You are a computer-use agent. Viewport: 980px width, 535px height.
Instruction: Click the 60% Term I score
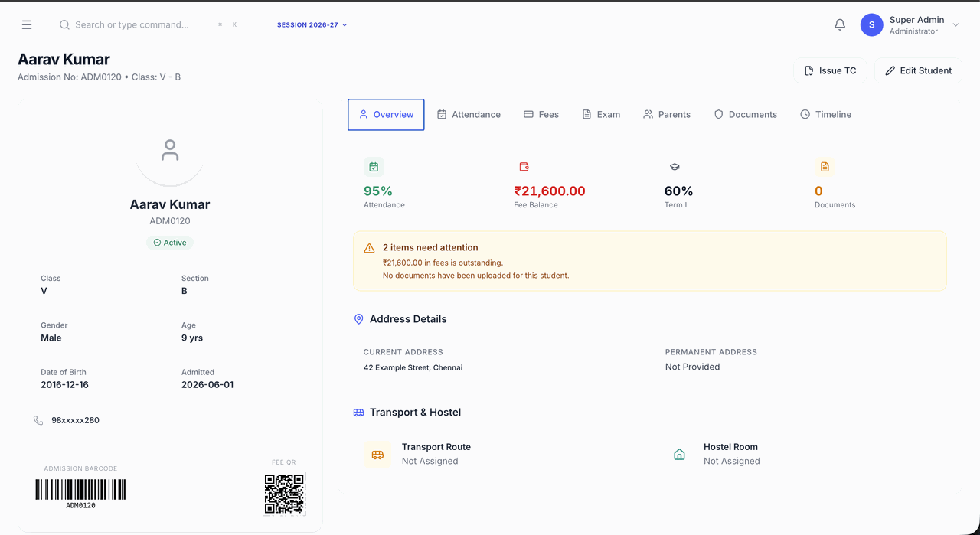point(678,191)
